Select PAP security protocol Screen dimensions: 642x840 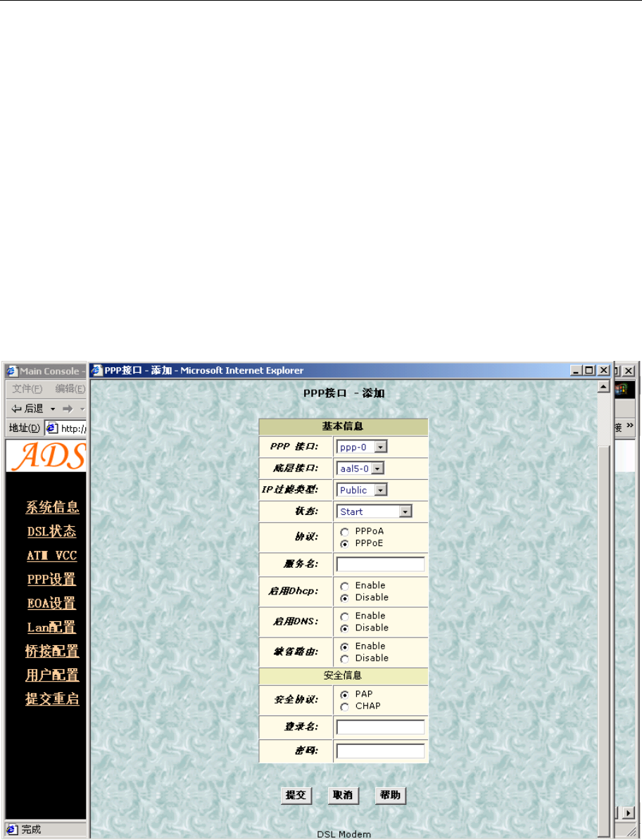coord(344,695)
